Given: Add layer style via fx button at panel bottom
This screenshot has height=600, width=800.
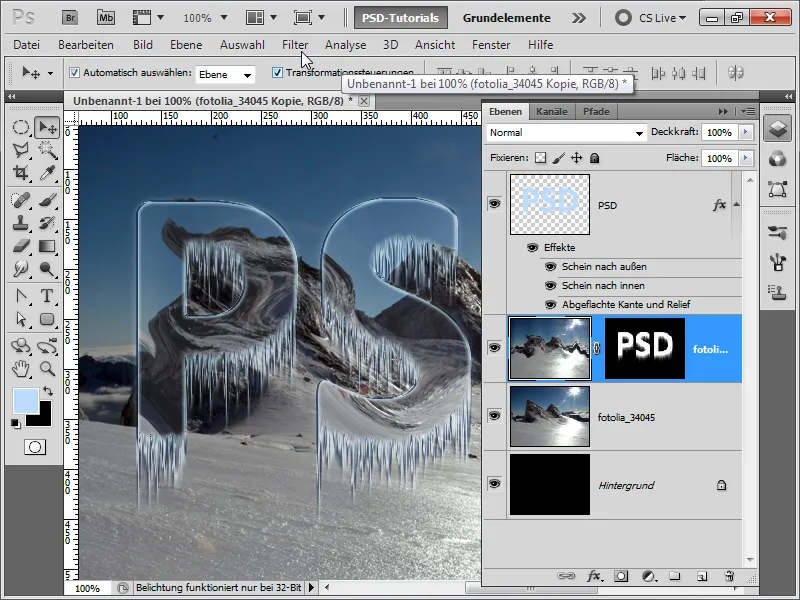Looking at the screenshot, I should 593,576.
